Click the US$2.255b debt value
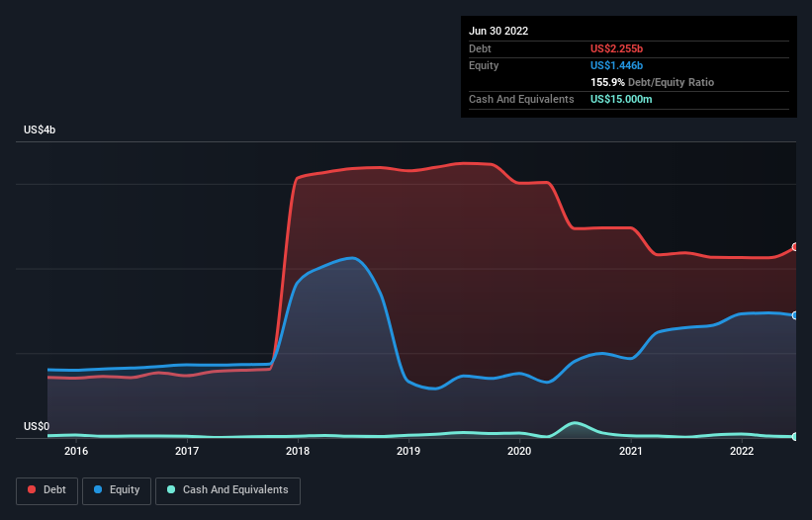Image resolution: width=812 pixels, height=520 pixels. coord(616,48)
